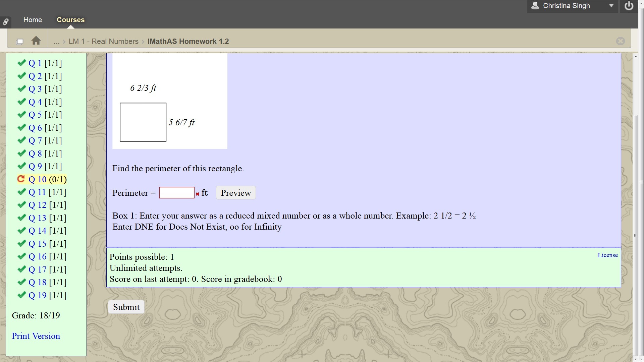Click the window/pages icon in the breadcrumb bar
The width and height of the screenshot is (644, 362).
click(19, 42)
